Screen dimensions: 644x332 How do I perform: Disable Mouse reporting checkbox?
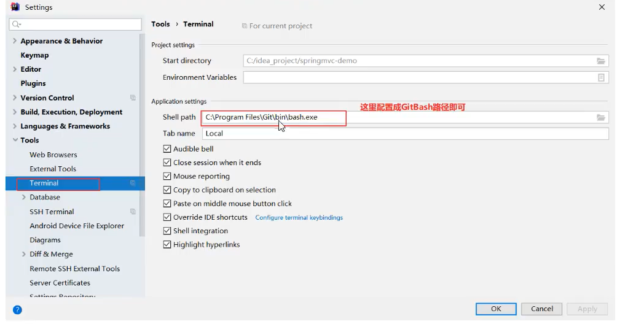[x=167, y=176]
